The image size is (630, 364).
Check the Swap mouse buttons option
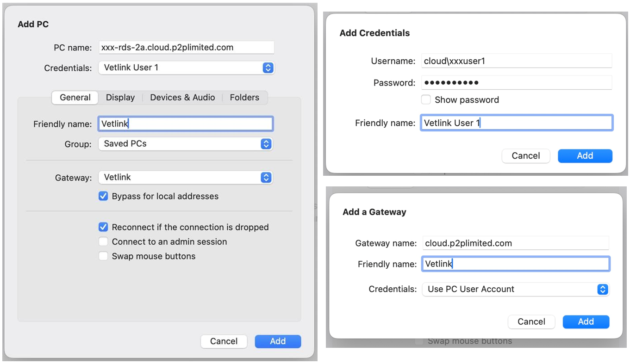point(103,256)
